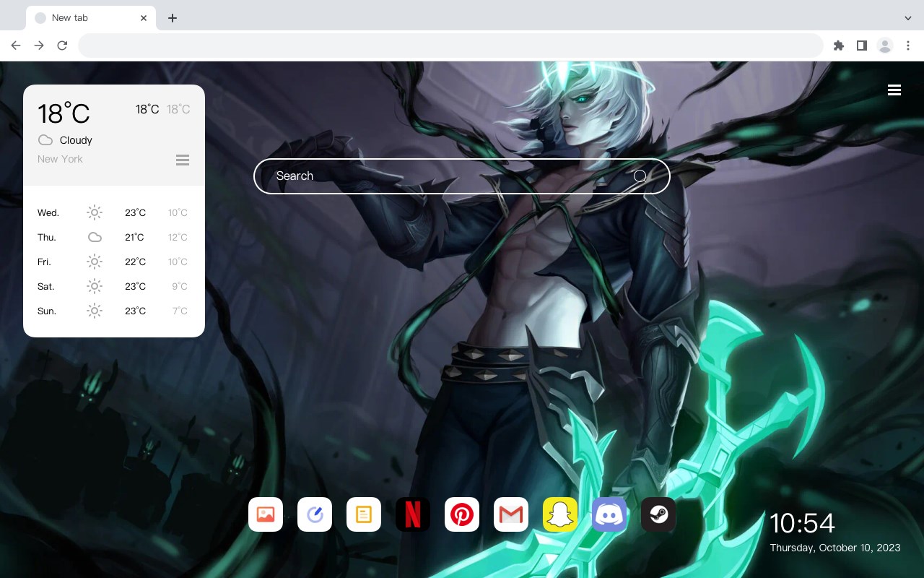
Task: Select the Fri. forecast row
Action: [x=114, y=262]
